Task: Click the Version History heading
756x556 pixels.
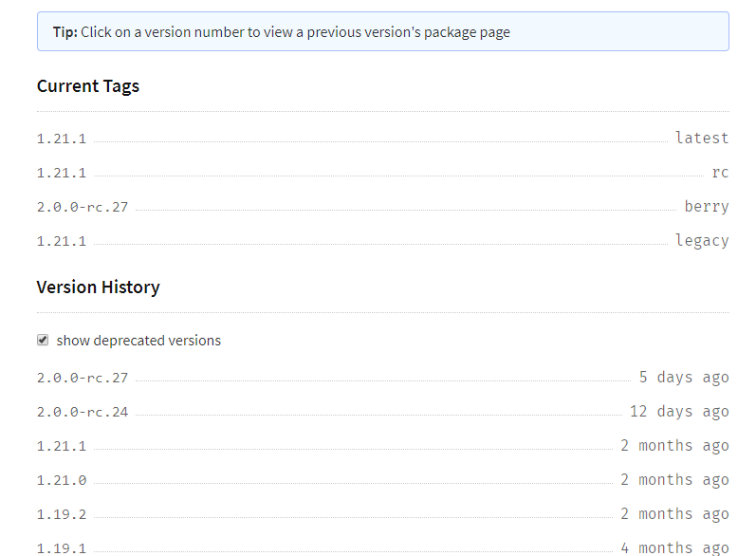Action: pos(99,287)
